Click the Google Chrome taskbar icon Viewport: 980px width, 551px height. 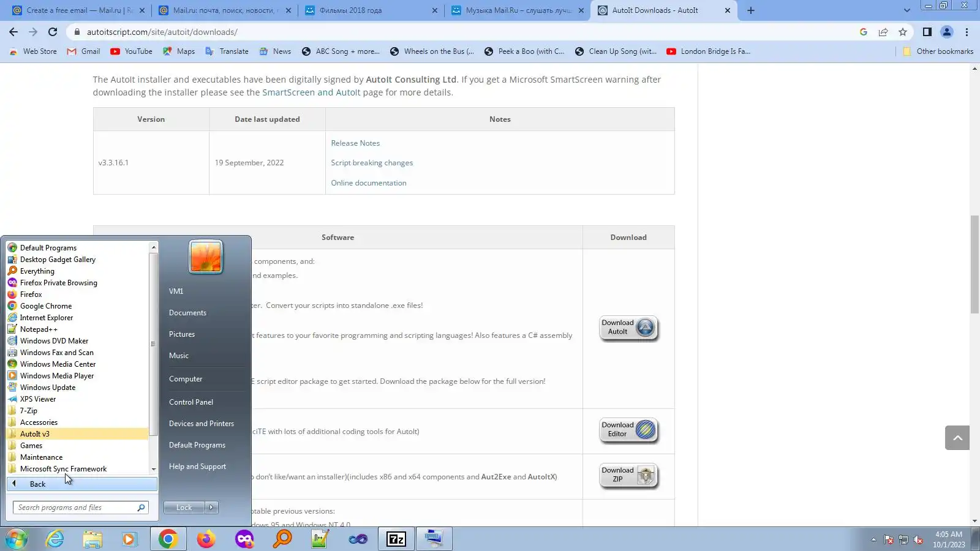pyautogui.click(x=168, y=539)
